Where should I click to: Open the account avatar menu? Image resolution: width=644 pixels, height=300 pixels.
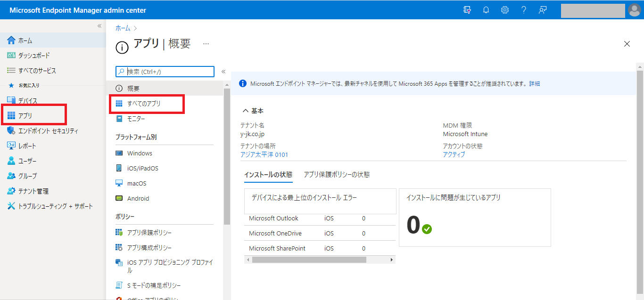[x=635, y=10]
